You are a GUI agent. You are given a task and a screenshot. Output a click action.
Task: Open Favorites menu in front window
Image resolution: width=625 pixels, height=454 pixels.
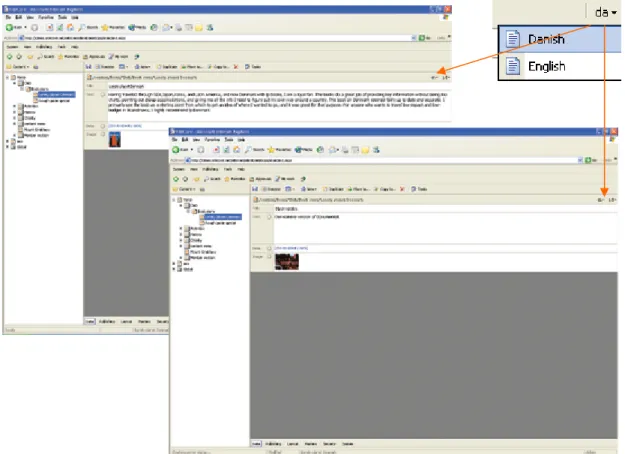click(x=212, y=140)
